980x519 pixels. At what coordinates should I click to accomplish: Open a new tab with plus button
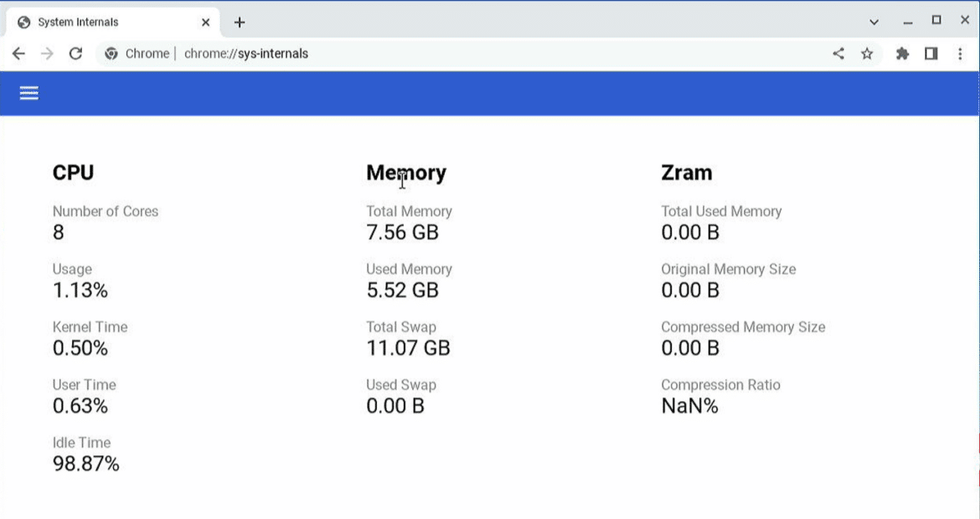pos(240,23)
